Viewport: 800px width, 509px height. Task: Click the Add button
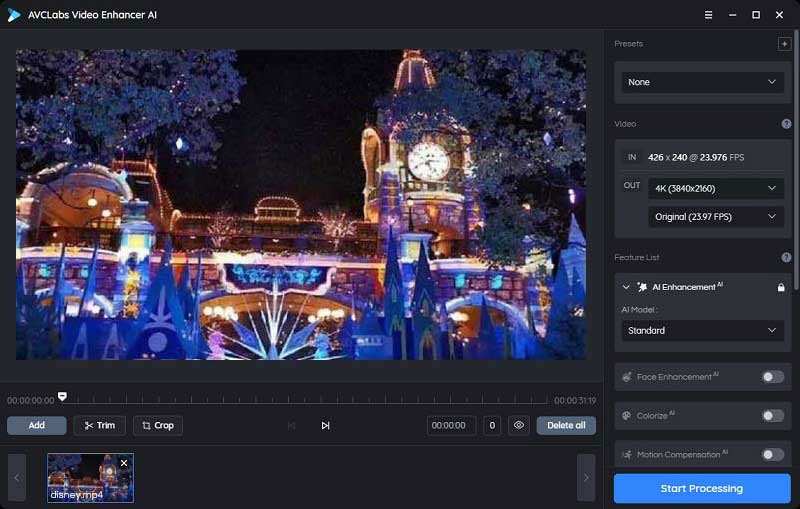[37, 425]
